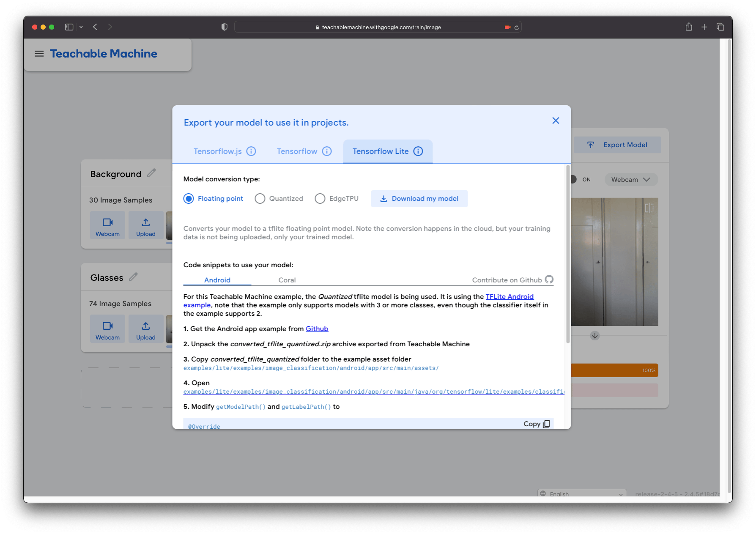Viewport: 756px width, 534px height.
Task: Click the Safari privacy shield icon
Action: 225,27
